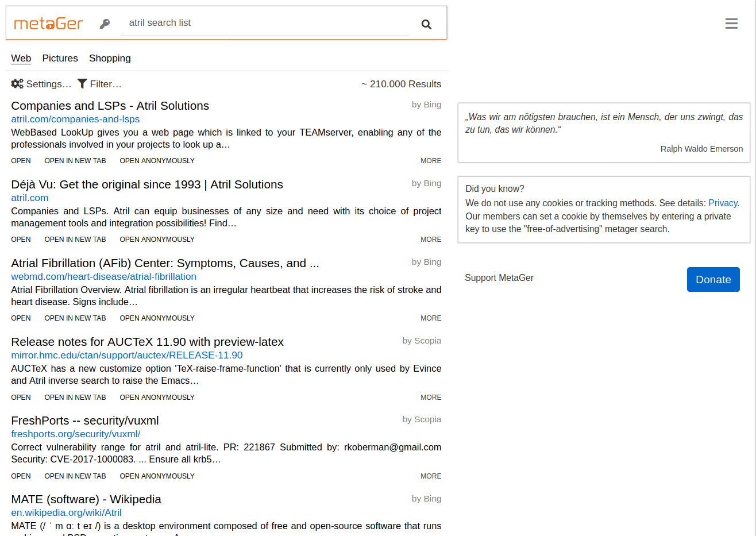Expand MORE for AUCTeX result
The width and height of the screenshot is (756, 536).
[431, 398]
